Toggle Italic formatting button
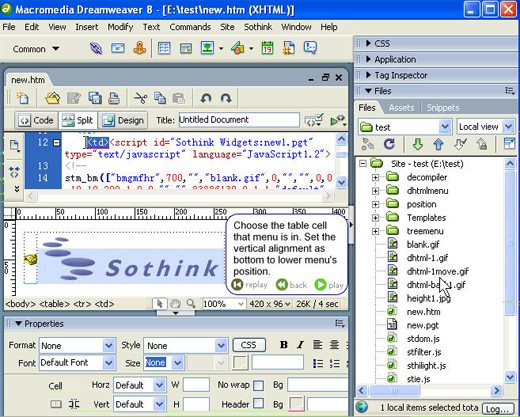Image resolution: width=520 pixels, height=417 pixels. click(300, 345)
